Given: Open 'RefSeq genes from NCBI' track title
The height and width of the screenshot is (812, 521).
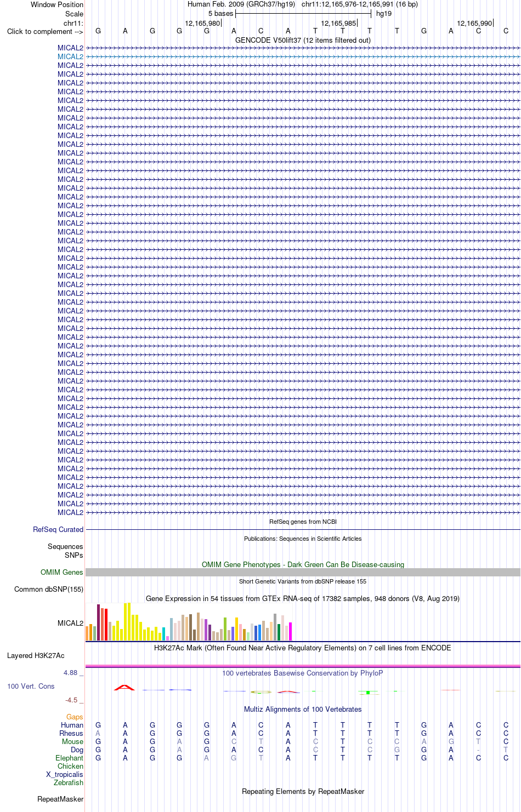Looking at the screenshot, I should coord(303,522).
